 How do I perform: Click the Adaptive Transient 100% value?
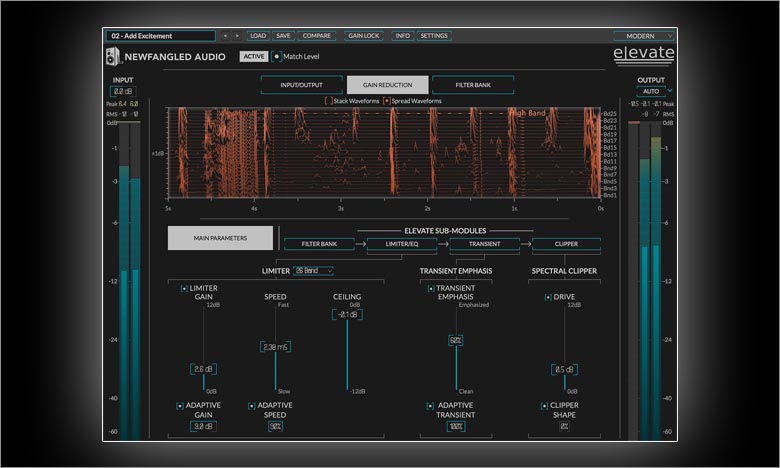[456, 426]
